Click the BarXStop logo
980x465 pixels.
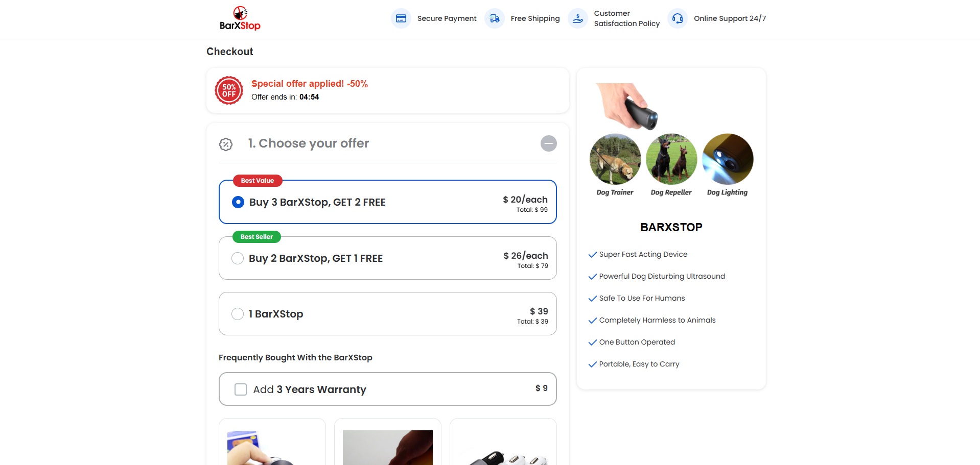pyautogui.click(x=240, y=18)
